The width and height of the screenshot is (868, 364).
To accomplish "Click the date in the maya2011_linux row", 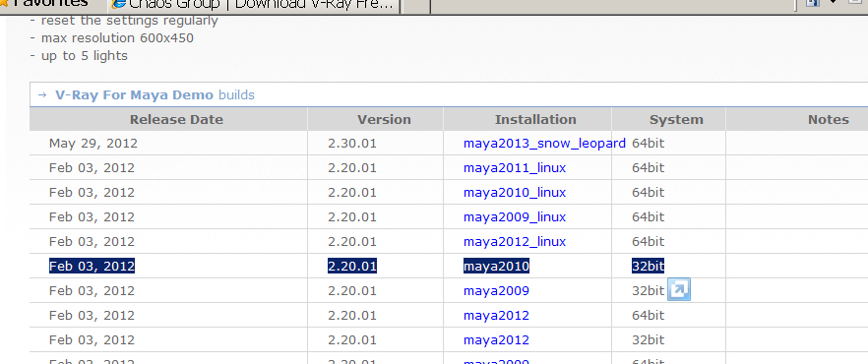I will click(x=92, y=167).
